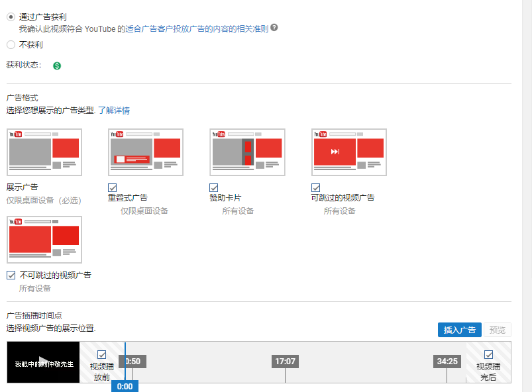Select the 不获利 radio button
This screenshot has width=532, height=392.
click(11, 45)
